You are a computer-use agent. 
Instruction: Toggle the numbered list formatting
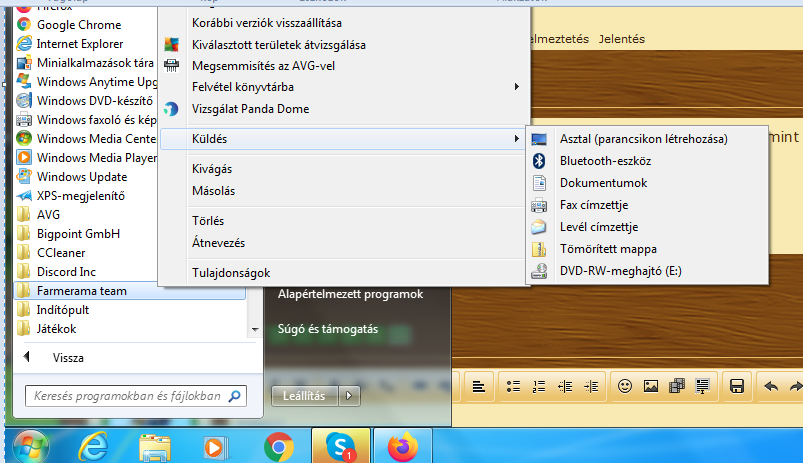pos(539,386)
